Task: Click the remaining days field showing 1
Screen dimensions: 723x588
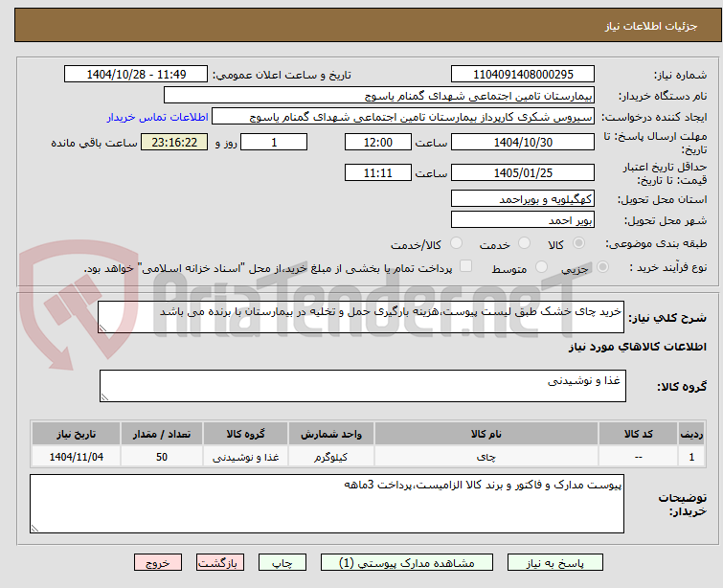Action: click(274, 142)
